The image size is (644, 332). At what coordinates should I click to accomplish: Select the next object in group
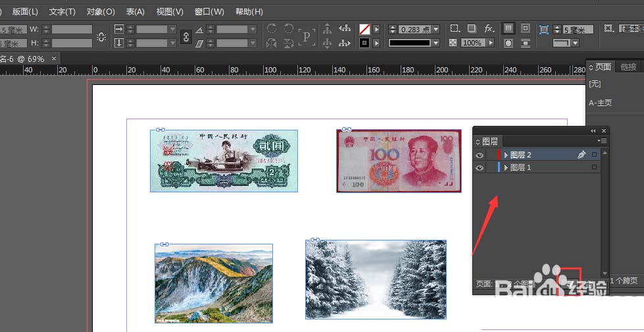345,43
